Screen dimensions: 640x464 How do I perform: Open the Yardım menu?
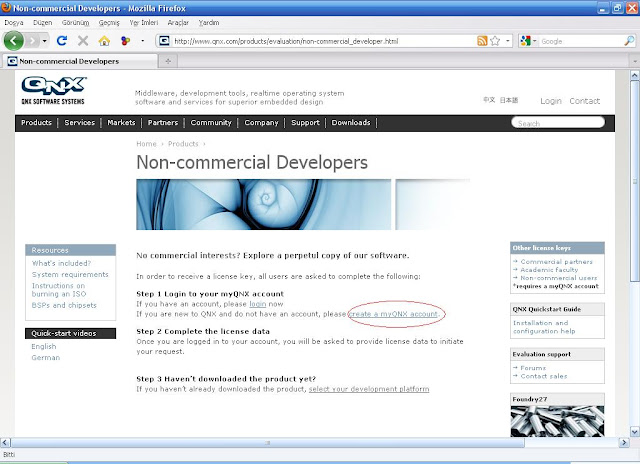click(209, 23)
